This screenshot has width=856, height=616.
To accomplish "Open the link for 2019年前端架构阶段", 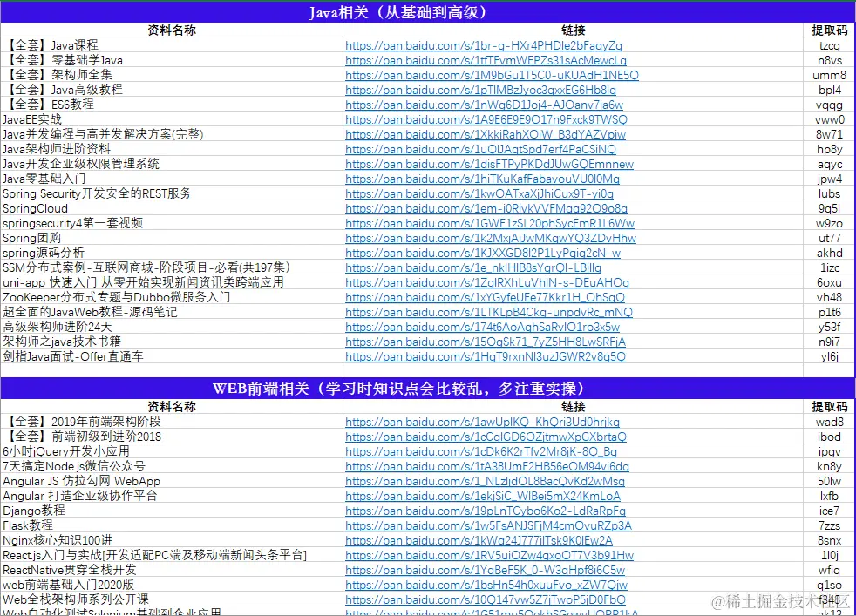I will coord(483,423).
